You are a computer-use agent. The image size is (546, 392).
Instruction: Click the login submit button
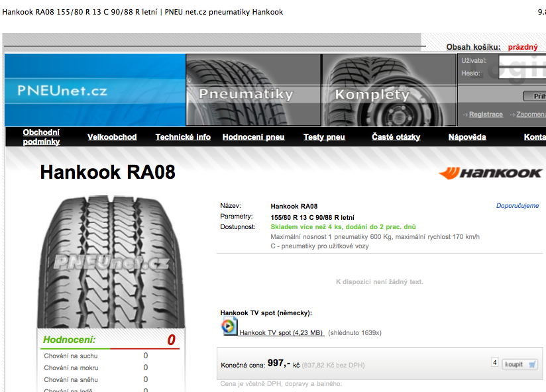pos(535,96)
